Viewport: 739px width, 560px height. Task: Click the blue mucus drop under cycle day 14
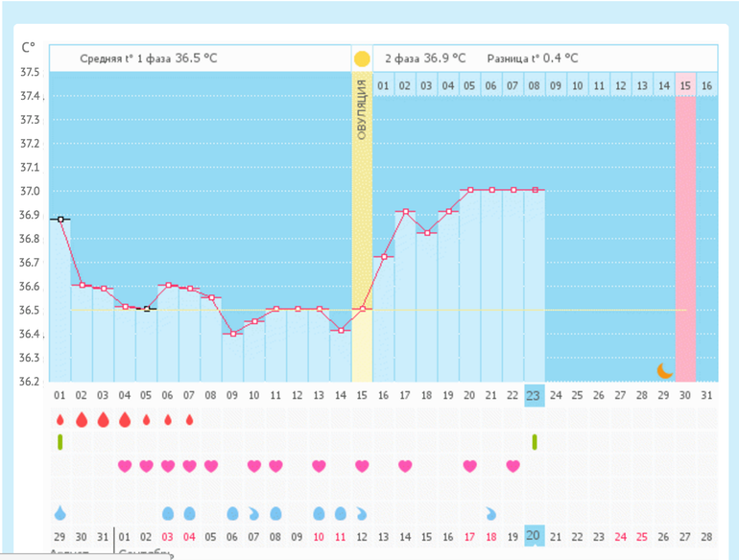point(341,513)
